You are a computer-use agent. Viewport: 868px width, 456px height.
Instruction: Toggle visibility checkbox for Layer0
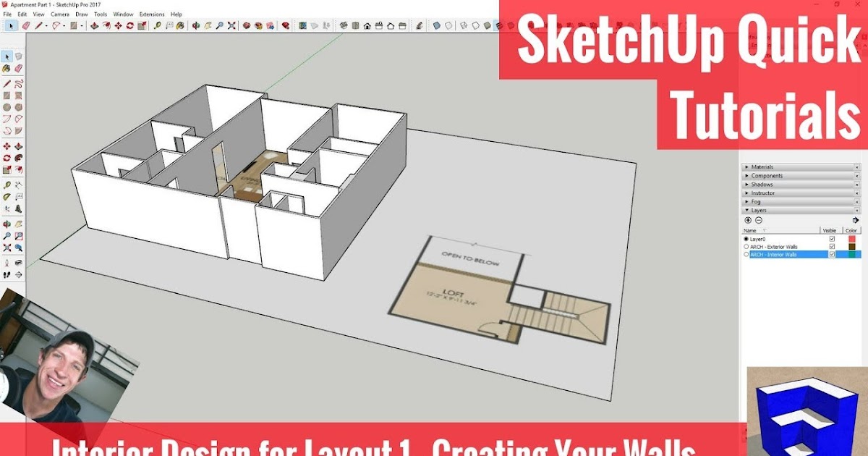pyautogui.click(x=832, y=239)
